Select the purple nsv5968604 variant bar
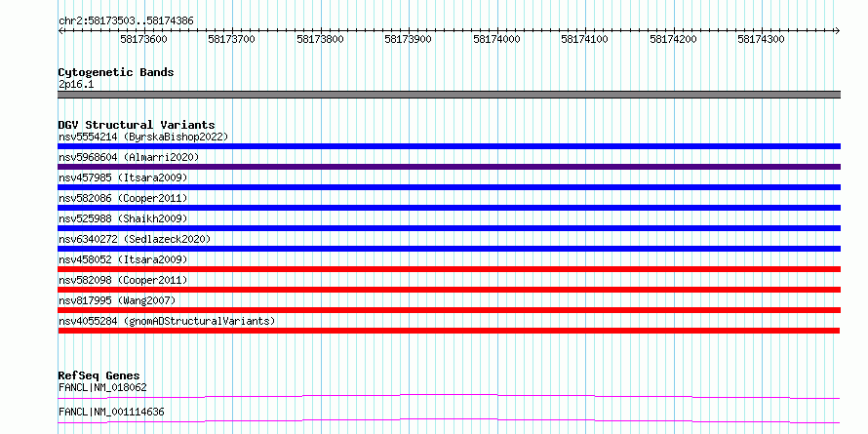The width and height of the screenshot is (868, 434). click(x=449, y=167)
